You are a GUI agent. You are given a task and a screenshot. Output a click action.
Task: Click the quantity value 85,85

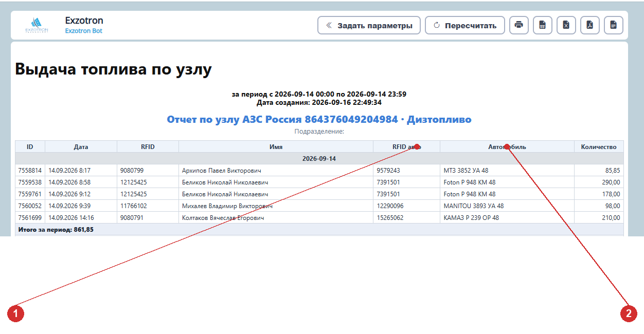[612, 170]
